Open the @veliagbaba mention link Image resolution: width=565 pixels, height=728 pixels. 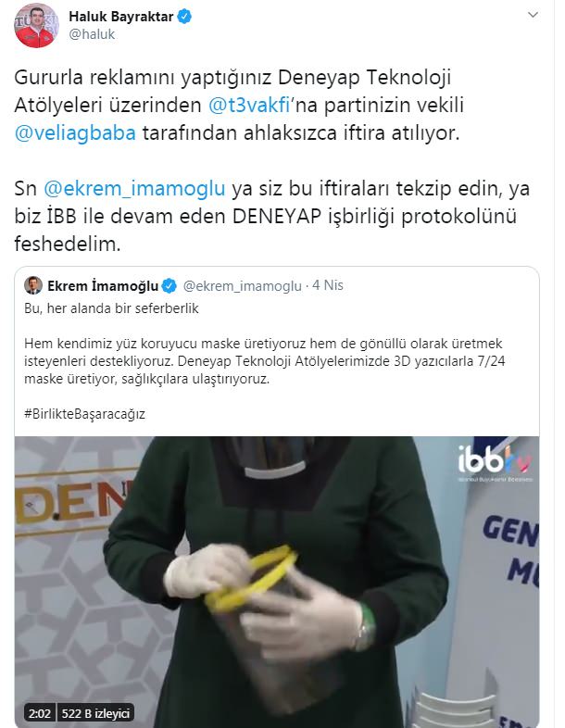click(x=75, y=132)
